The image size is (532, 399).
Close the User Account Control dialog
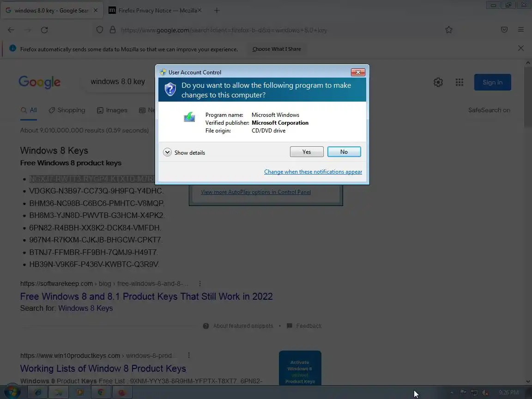pos(357,72)
